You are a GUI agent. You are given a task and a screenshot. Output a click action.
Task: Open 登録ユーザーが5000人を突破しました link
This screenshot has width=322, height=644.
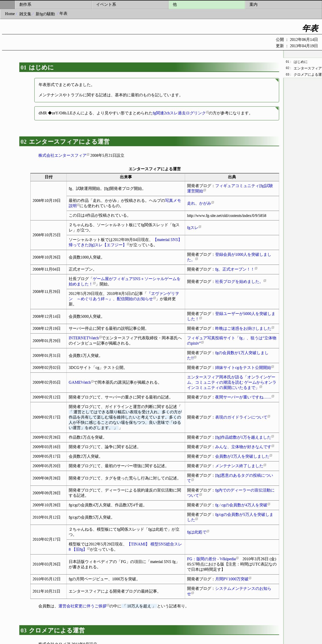point(231,316)
